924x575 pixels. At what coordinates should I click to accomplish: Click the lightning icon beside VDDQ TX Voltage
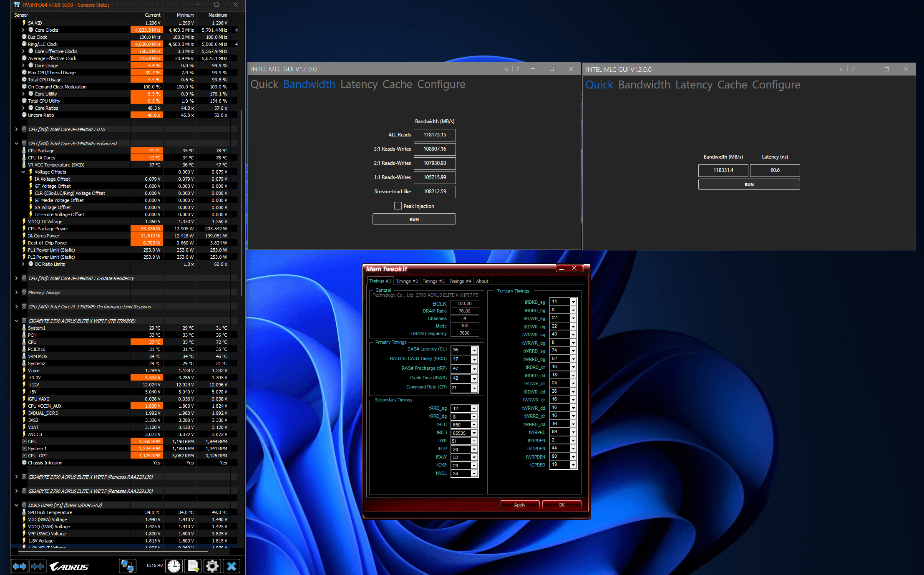24,222
